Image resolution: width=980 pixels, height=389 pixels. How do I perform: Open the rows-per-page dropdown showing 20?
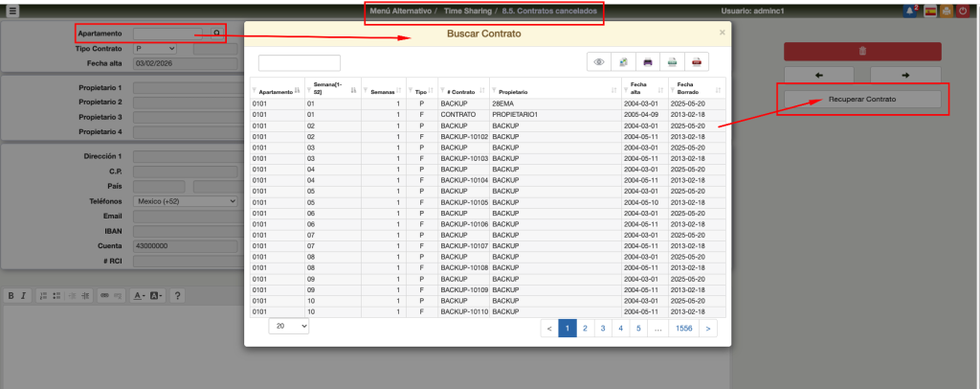pos(289,327)
